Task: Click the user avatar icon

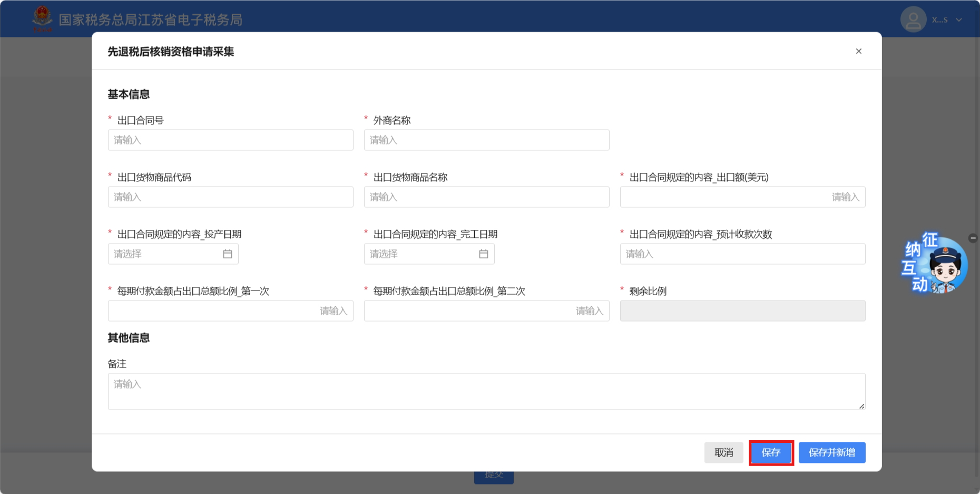Action: click(913, 20)
